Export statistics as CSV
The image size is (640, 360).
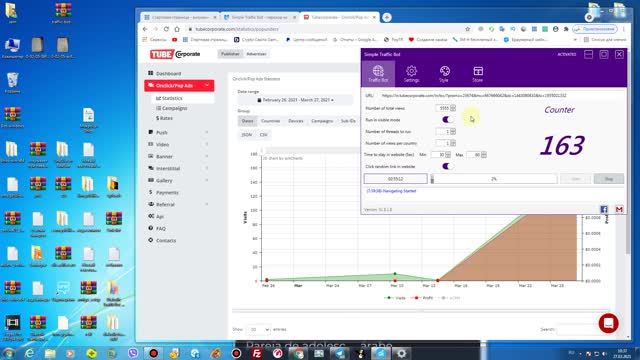[x=264, y=135]
